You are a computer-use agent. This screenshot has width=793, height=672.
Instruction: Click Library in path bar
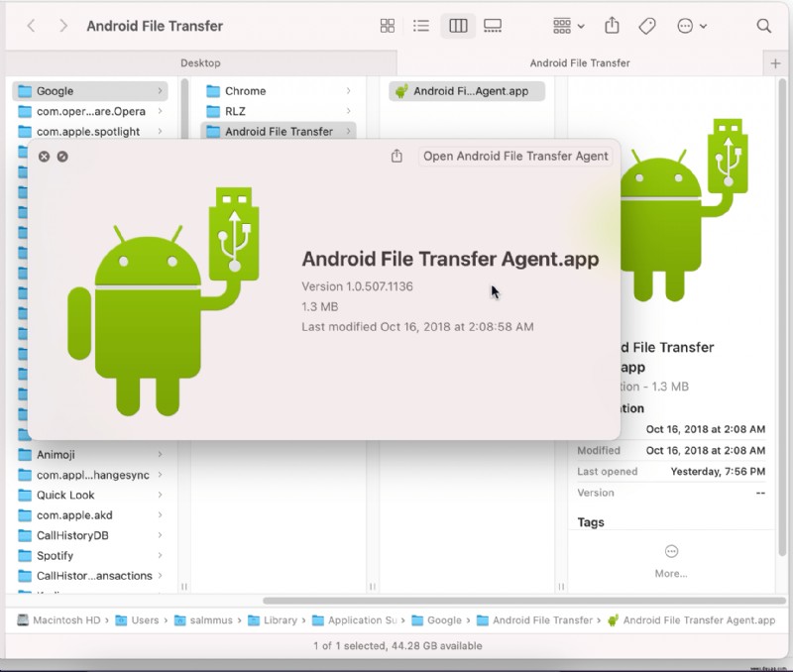point(273,620)
